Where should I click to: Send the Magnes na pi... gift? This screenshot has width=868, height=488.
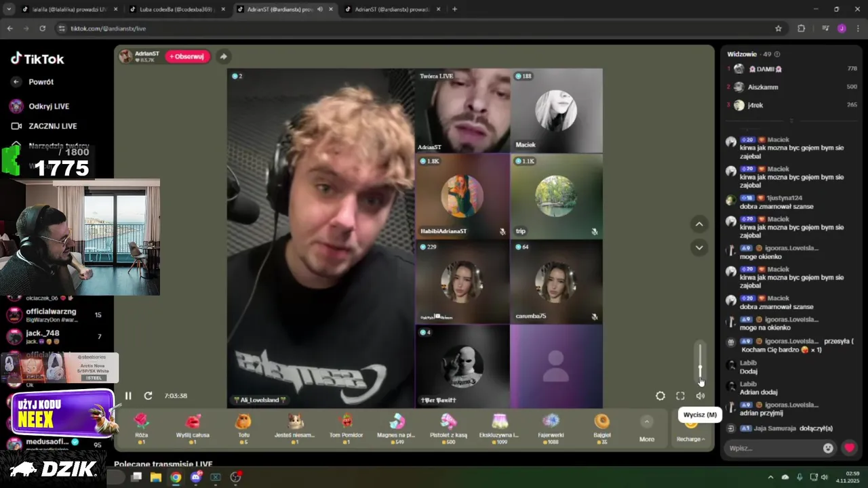click(397, 428)
